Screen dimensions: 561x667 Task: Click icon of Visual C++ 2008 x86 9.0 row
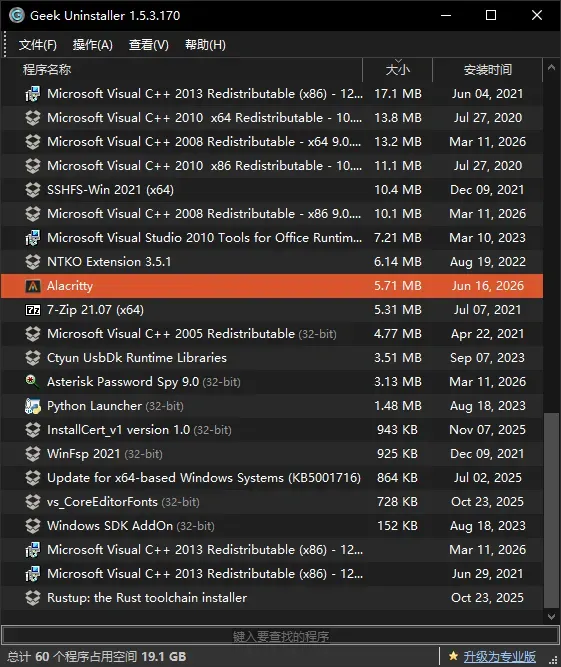point(33,214)
